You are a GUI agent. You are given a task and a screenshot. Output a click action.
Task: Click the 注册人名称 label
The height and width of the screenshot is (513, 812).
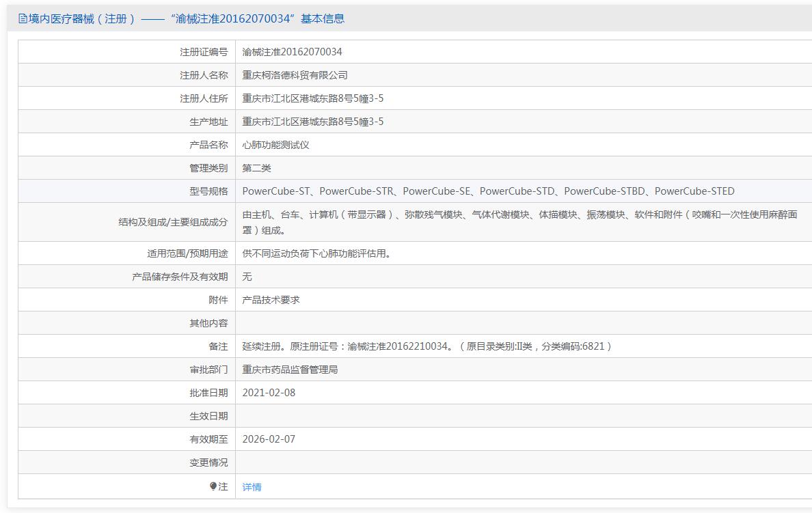pyautogui.click(x=204, y=75)
